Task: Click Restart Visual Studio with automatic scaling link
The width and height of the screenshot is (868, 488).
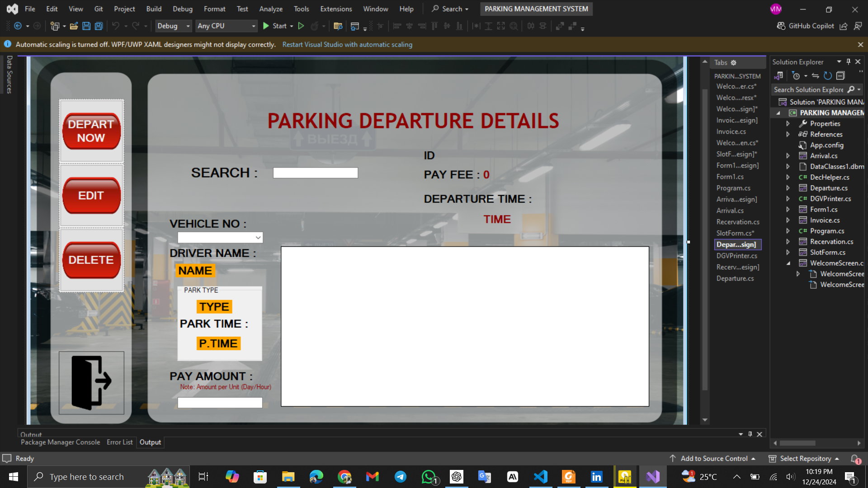Action: 347,45
